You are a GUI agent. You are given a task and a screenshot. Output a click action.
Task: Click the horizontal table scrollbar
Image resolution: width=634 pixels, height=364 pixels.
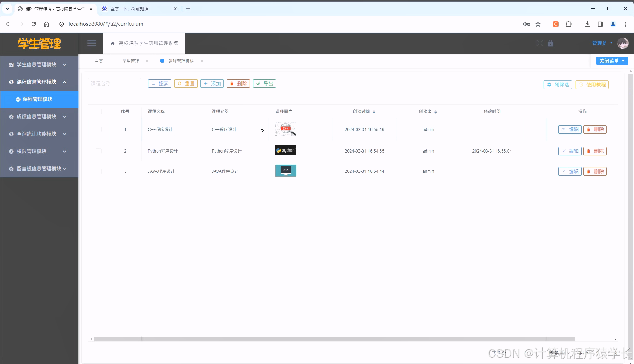[335, 339]
